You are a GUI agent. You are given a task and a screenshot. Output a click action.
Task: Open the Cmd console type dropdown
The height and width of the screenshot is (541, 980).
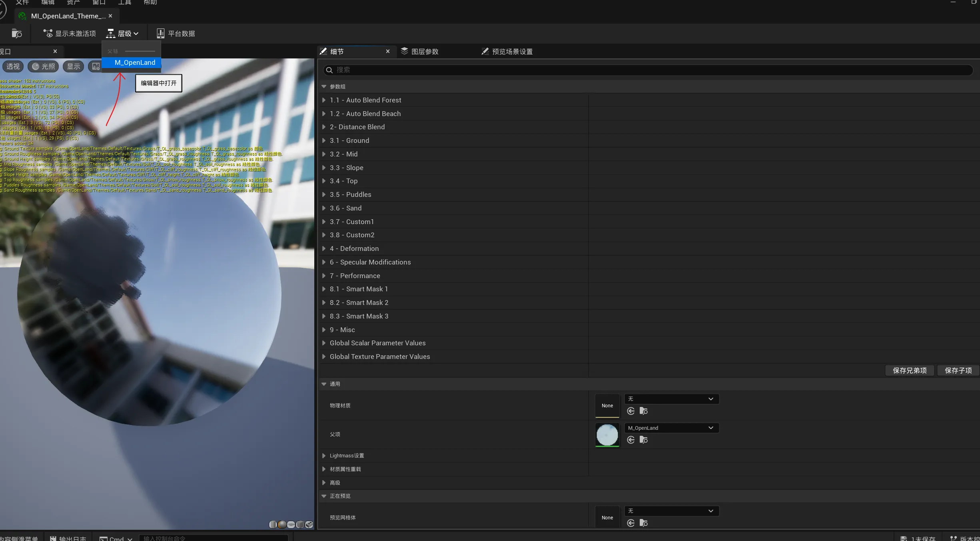point(116,539)
